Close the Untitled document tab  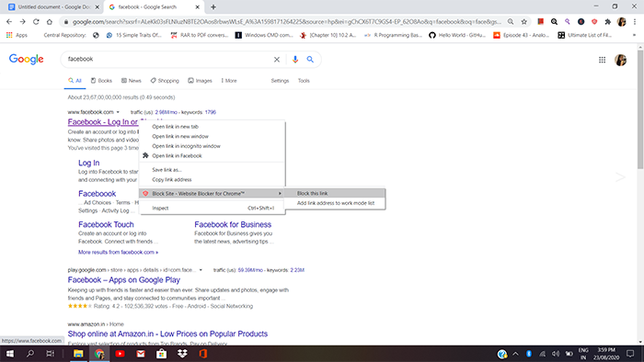98,7
